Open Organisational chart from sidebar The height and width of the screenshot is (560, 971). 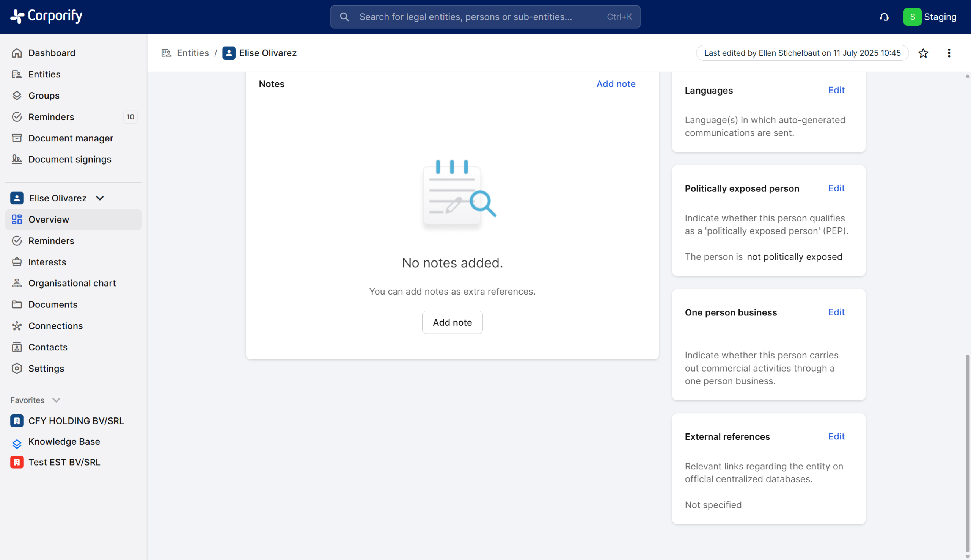tap(72, 283)
